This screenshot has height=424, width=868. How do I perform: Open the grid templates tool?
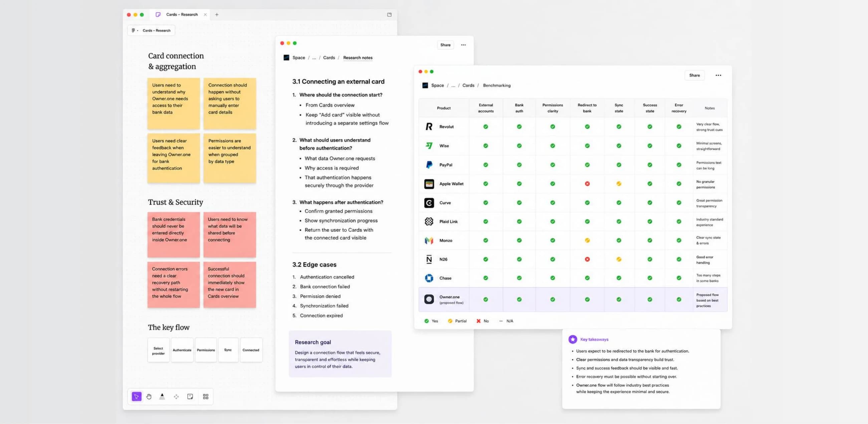(x=206, y=397)
